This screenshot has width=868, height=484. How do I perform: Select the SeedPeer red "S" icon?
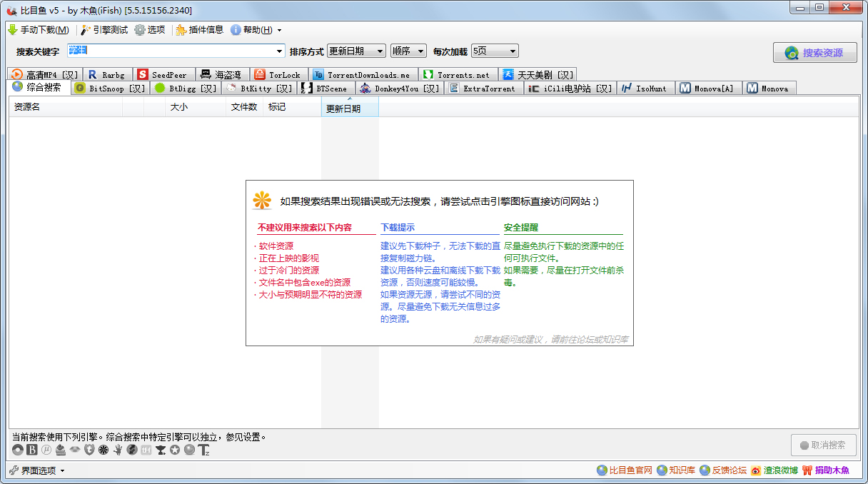click(143, 74)
